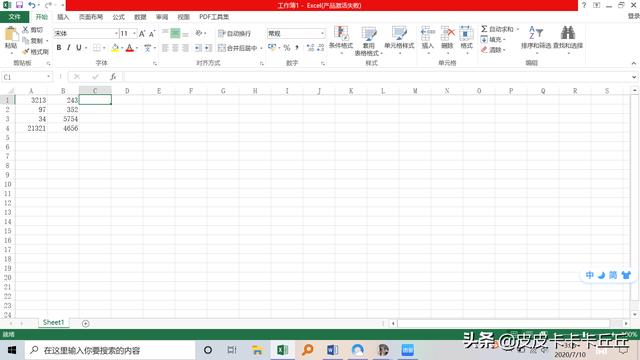Open Find and Select binoculars icon
The image size is (640, 360).
click(x=568, y=33)
